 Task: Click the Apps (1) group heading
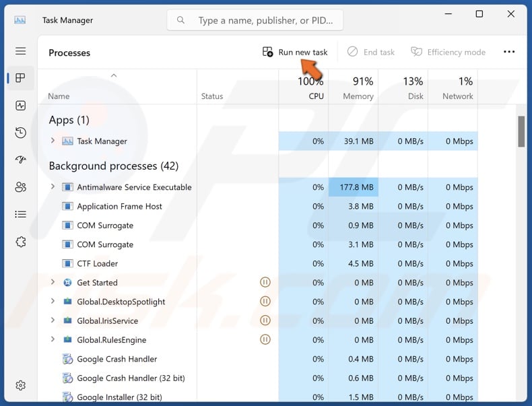click(x=69, y=120)
